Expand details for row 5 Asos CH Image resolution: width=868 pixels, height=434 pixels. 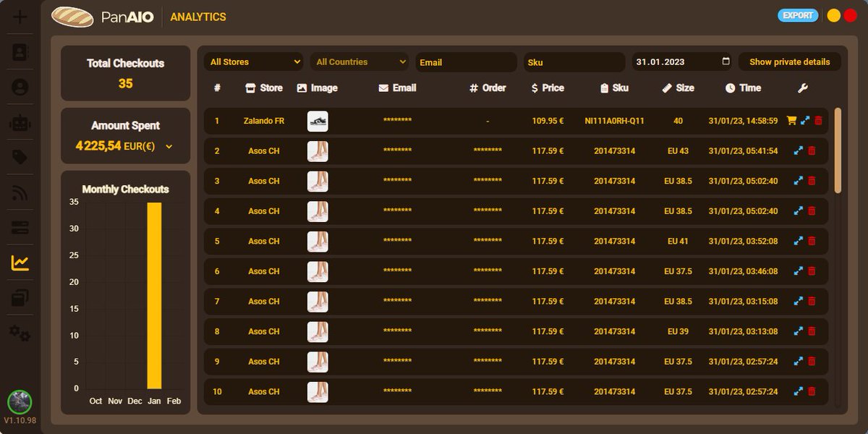pyautogui.click(x=799, y=241)
